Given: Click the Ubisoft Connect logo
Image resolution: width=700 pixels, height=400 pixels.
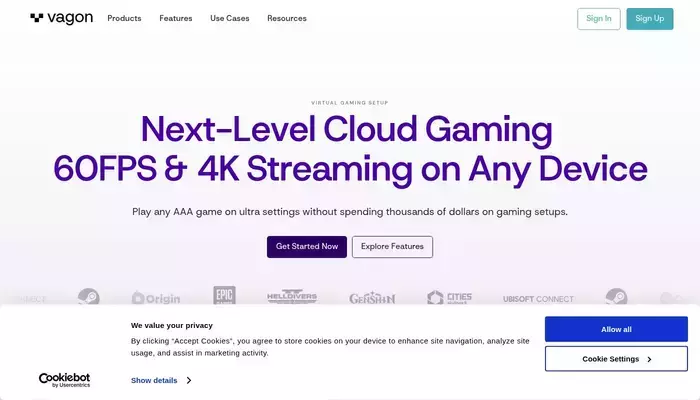Looking at the screenshot, I should [538, 299].
